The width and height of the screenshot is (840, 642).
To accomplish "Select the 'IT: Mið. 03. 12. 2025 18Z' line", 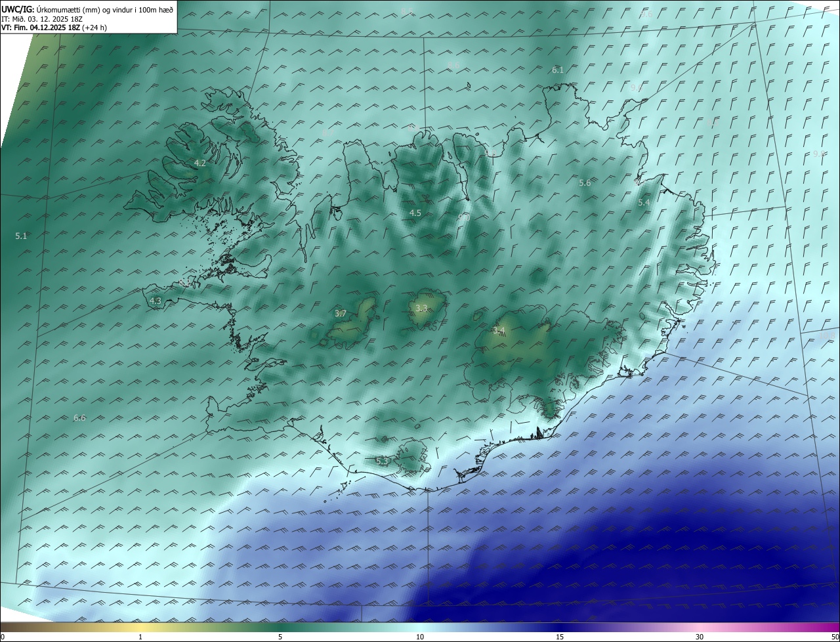I will pyautogui.click(x=42, y=19).
